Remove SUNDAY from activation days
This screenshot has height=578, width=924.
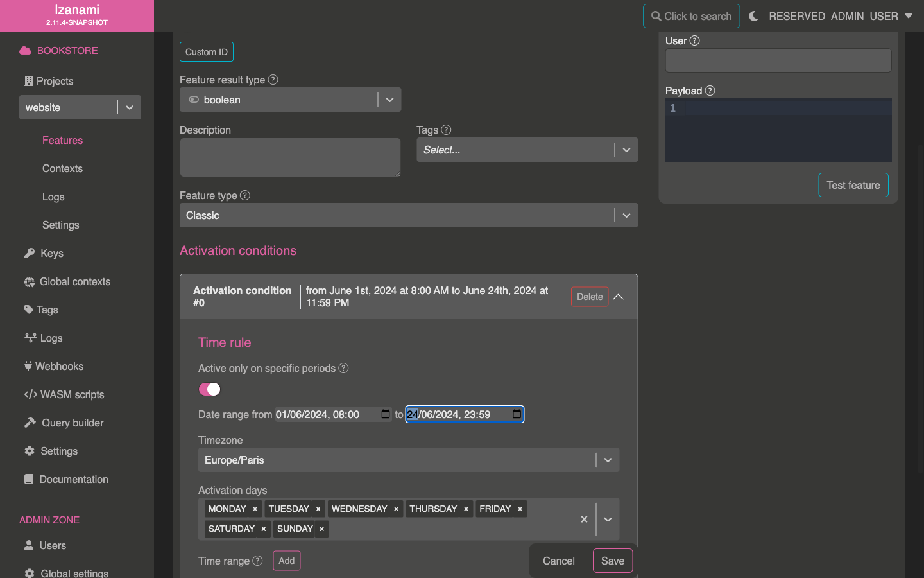click(x=321, y=529)
